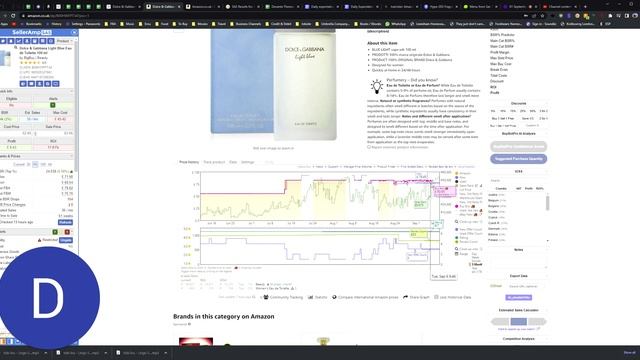Bookmark this page with star icon
The image size is (640, 360).
[542, 16]
